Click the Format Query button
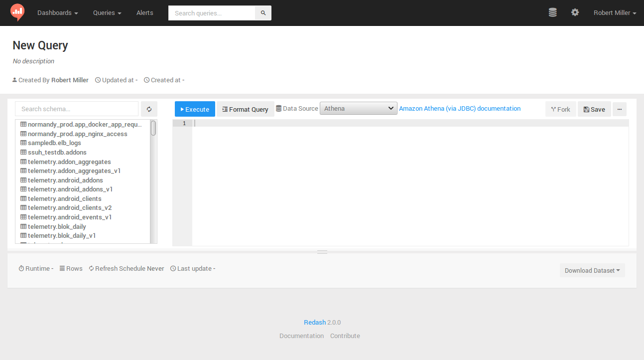Viewport: 644px width, 360px height. click(x=245, y=109)
